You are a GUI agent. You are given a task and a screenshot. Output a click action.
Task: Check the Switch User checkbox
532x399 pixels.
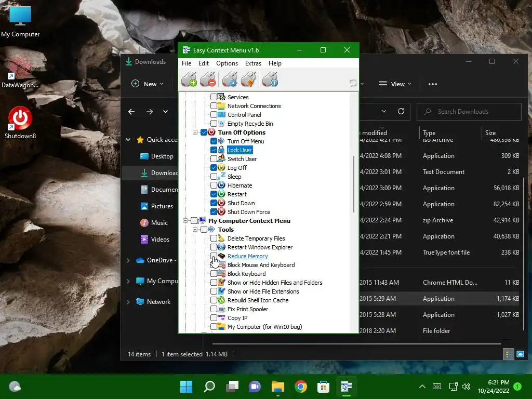tap(214, 159)
